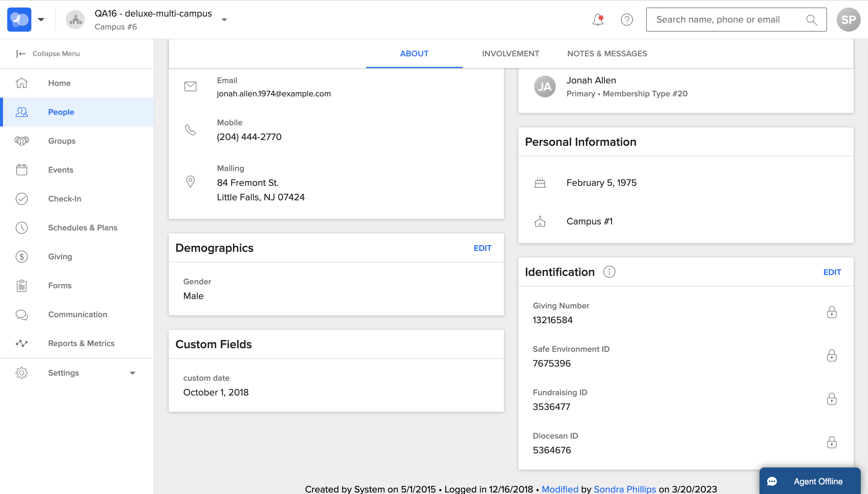Go to Communication
Screen dimensions: 868x494
pyautogui.click(x=77, y=314)
